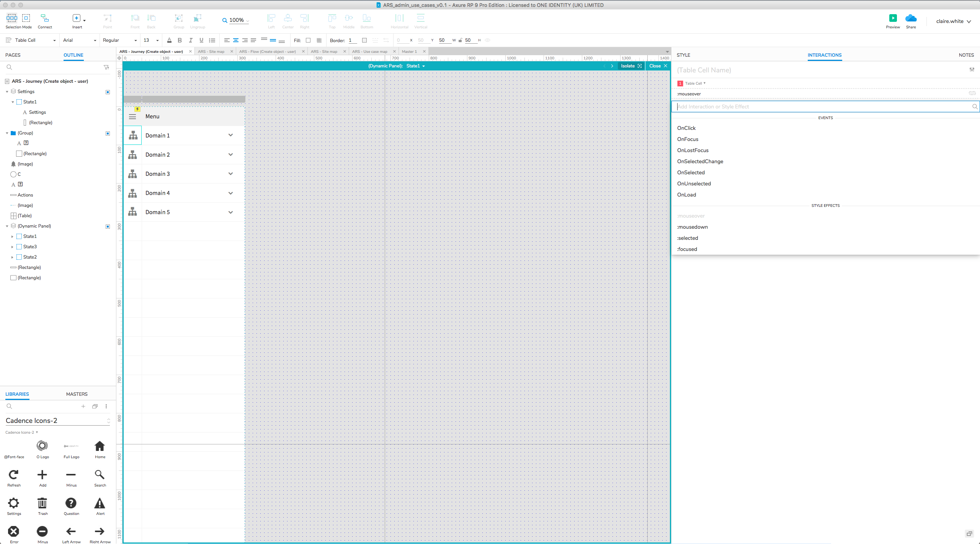The height and width of the screenshot is (544, 980).
Task: Expand State3 under the Dynamic Panel
Action: 12,247
